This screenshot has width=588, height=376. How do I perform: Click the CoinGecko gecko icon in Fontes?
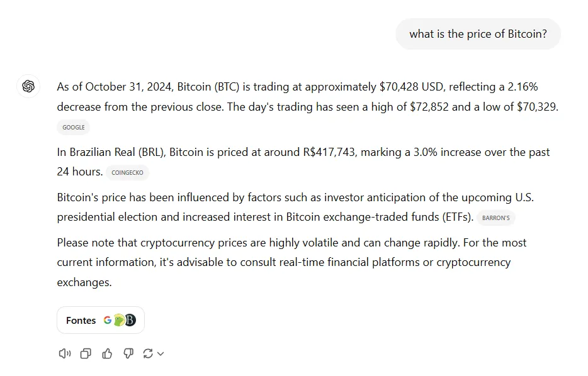118,320
